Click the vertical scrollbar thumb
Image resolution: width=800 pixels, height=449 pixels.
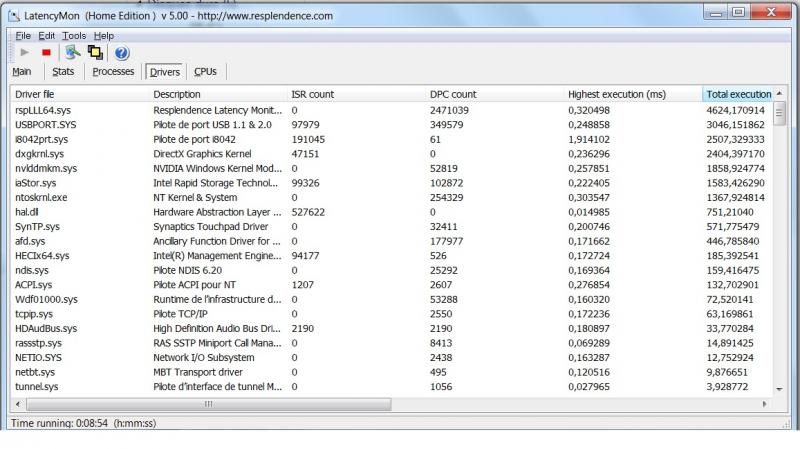pyautogui.click(x=779, y=113)
